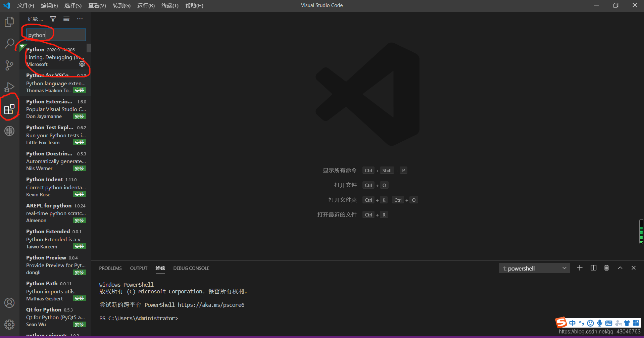This screenshot has width=644, height=338.
Task: Install Python for VSCode by Thomas Haakon
Action: pos(80,90)
